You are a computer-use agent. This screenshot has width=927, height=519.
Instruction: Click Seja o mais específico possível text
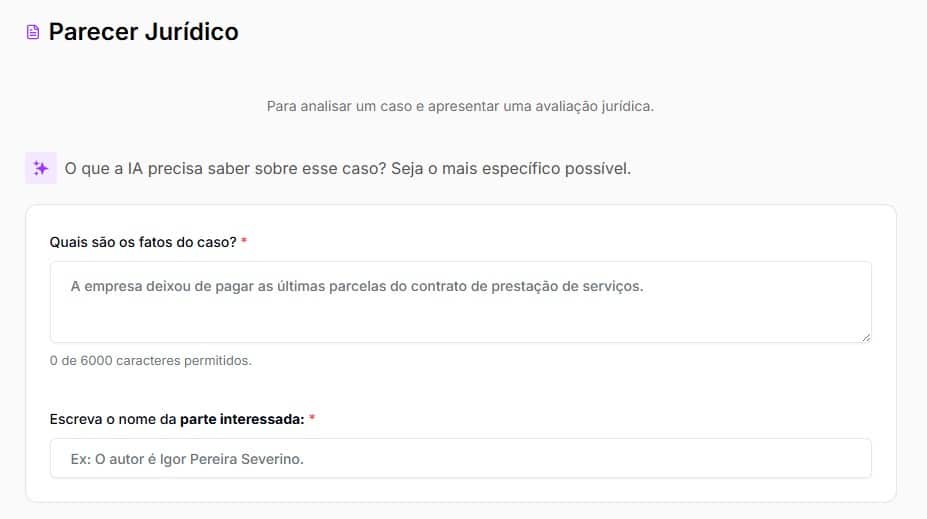(511, 168)
